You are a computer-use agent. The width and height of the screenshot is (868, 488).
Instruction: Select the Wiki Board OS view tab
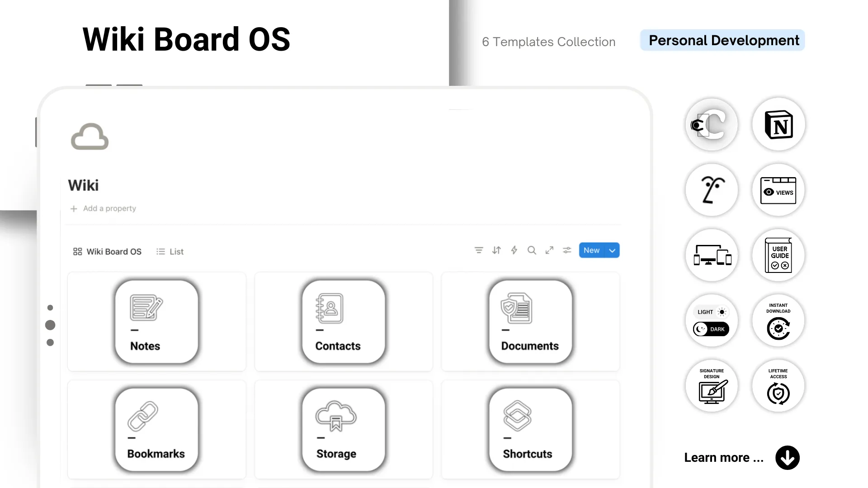pos(108,252)
